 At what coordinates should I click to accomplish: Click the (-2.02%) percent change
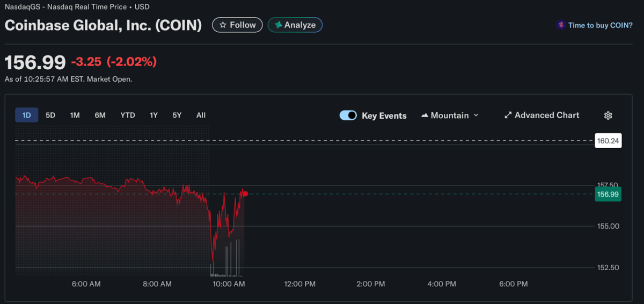point(131,62)
